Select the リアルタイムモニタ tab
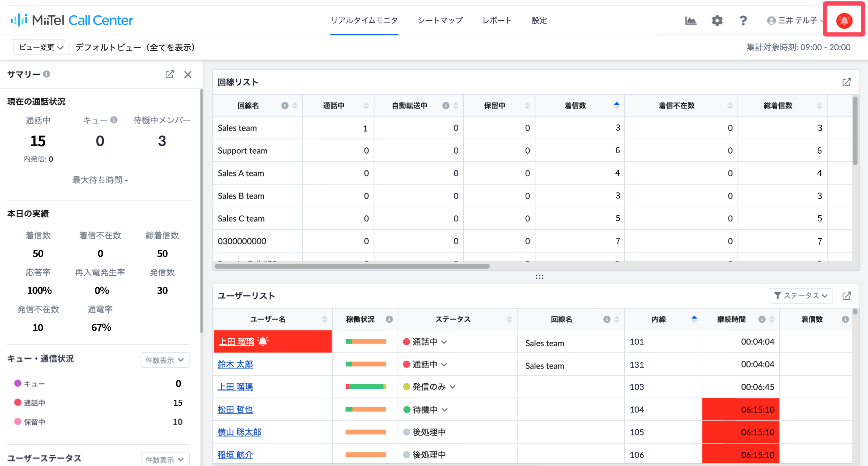868x466 pixels. coord(364,20)
